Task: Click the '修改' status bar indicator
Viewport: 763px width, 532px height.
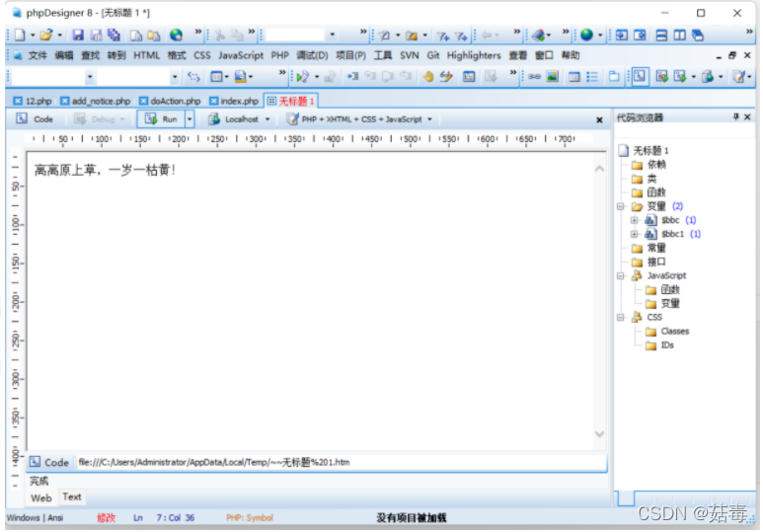Action: pyautogui.click(x=106, y=517)
